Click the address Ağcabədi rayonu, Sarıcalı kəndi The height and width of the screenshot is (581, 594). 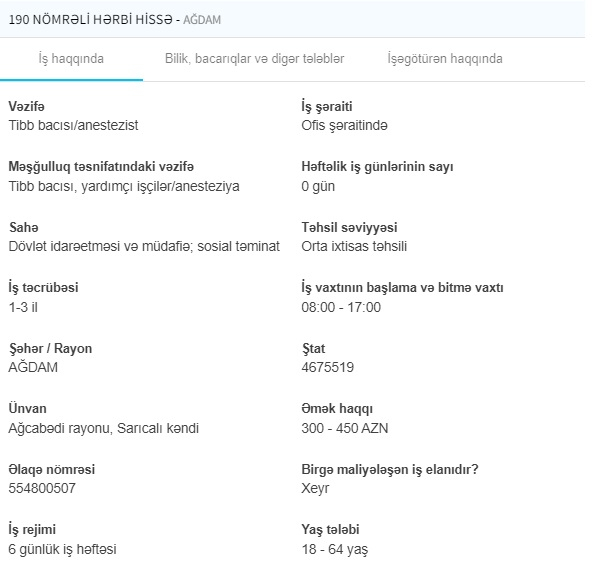click(x=103, y=428)
